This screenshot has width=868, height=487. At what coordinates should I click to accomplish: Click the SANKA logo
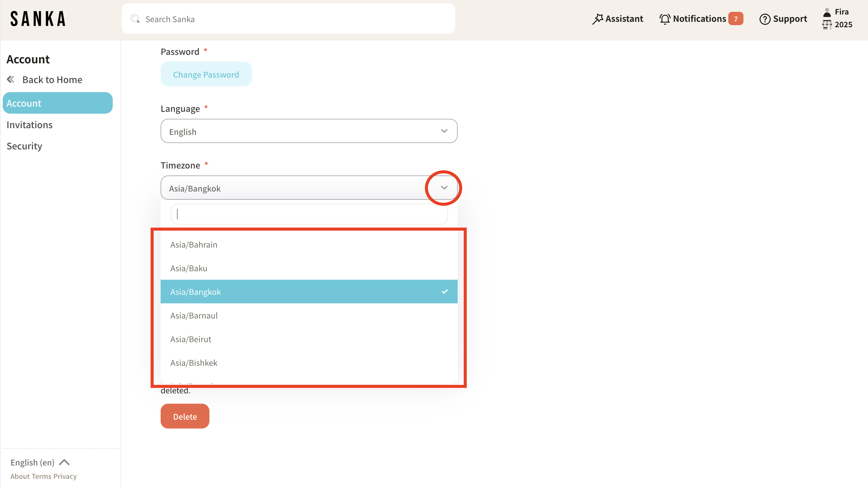38,19
